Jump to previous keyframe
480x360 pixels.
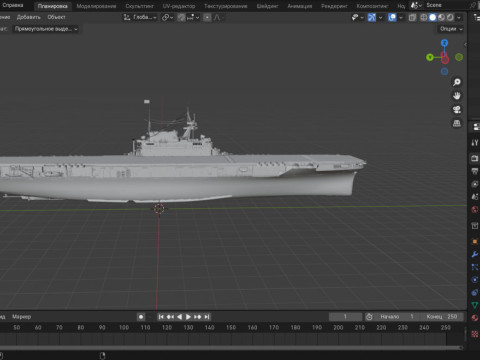(170, 317)
